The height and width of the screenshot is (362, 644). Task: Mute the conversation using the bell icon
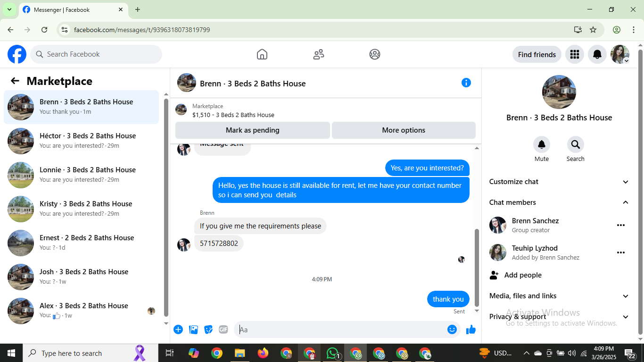(542, 144)
